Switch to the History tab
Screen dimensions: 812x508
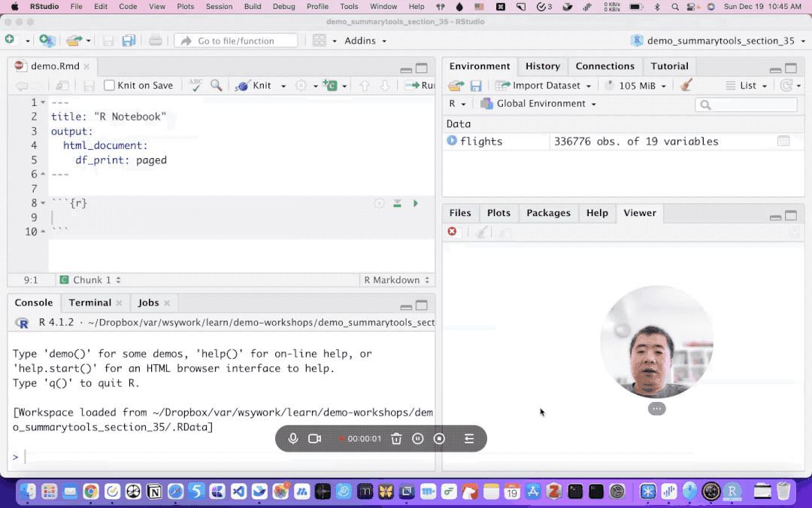click(543, 66)
